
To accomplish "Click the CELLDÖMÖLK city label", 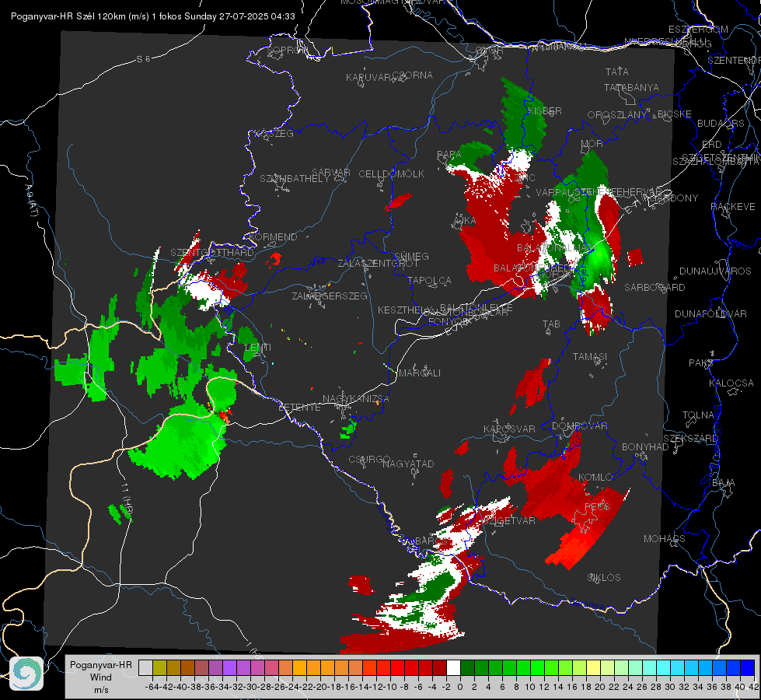I will [392, 174].
